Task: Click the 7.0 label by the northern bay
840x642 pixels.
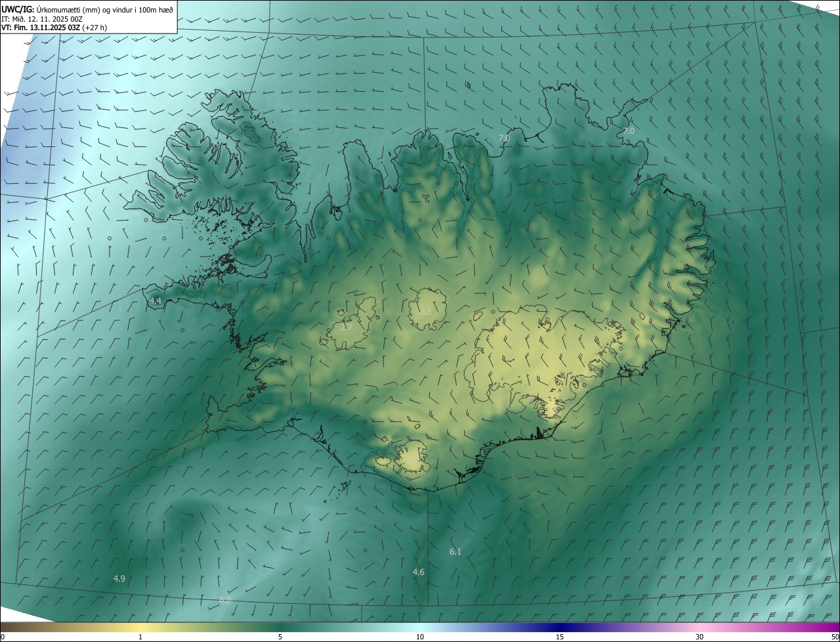Action: click(504, 138)
